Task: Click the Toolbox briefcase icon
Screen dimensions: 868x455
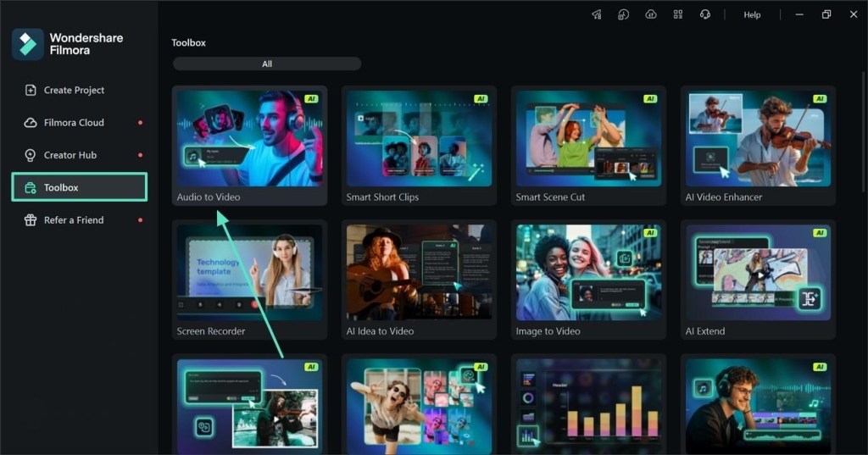Action: [31, 187]
